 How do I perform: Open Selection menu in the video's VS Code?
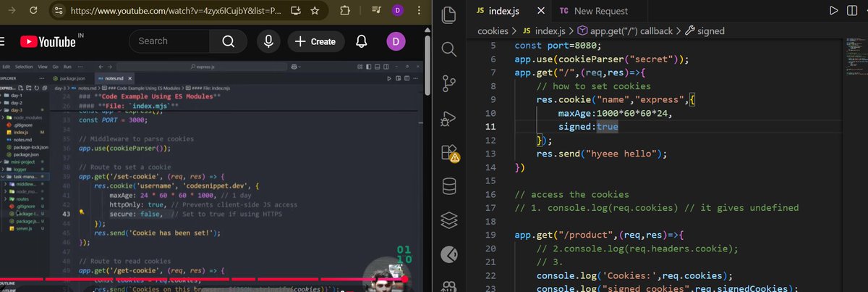(25, 67)
